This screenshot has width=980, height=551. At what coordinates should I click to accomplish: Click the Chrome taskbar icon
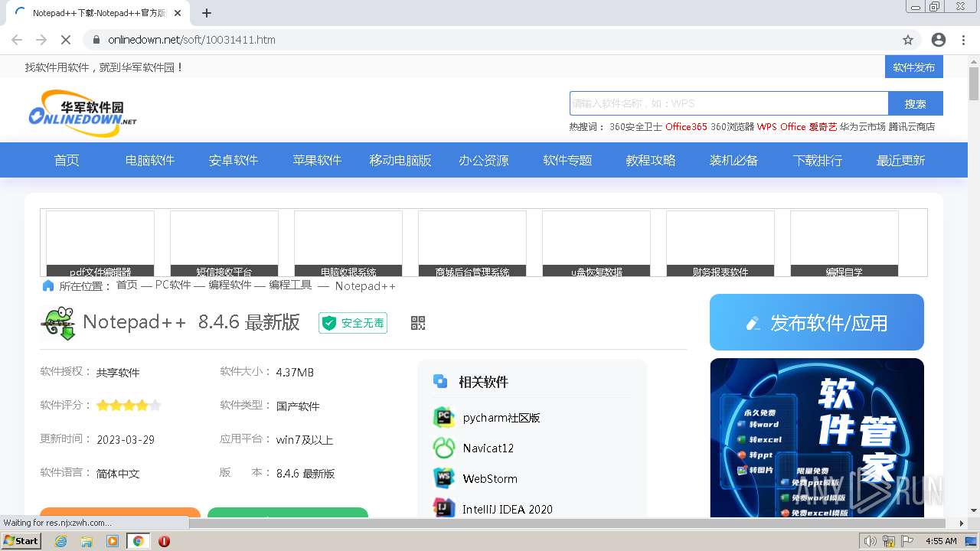pyautogui.click(x=138, y=541)
